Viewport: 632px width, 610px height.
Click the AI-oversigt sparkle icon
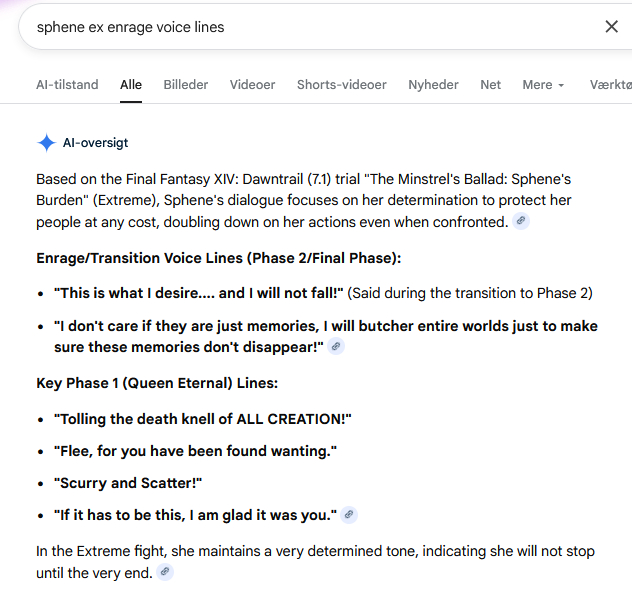coord(46,143)
